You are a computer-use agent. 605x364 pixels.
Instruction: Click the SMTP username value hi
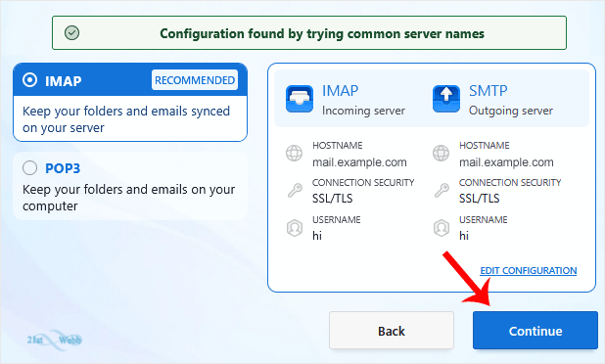464,236
